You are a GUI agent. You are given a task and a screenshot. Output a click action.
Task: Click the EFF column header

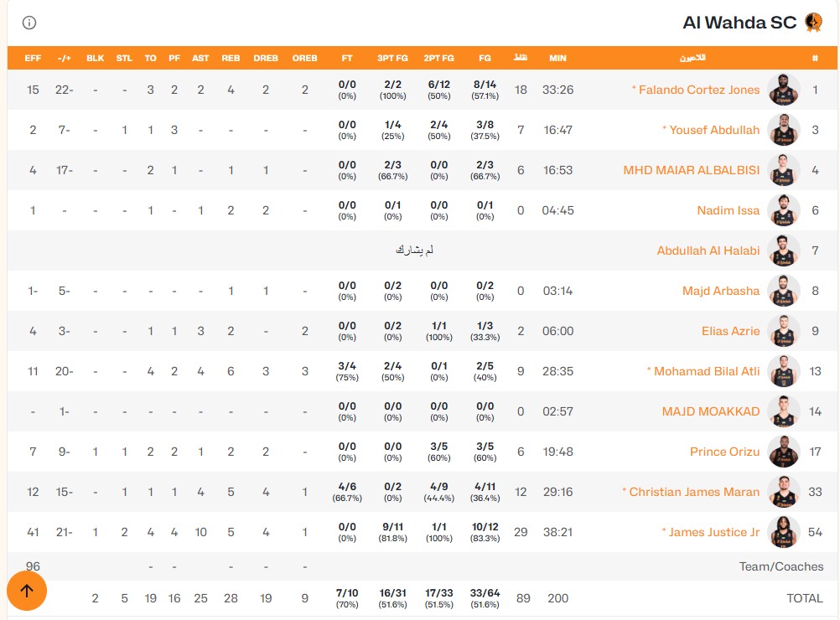coord(33,58)
